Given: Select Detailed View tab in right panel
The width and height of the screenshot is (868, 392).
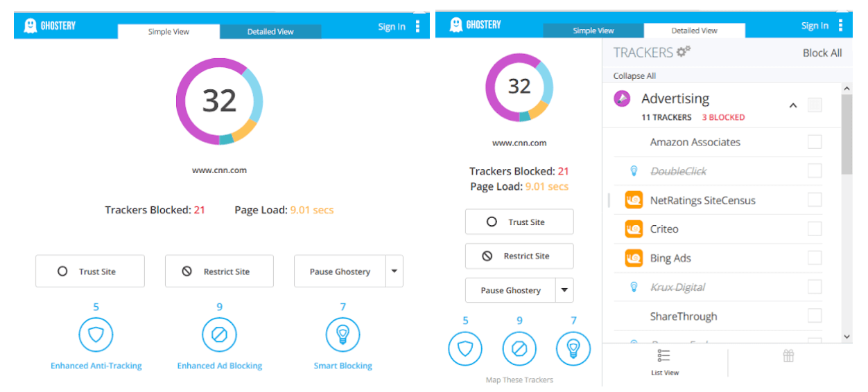Looking at the screenshot, I should (694, 30).
